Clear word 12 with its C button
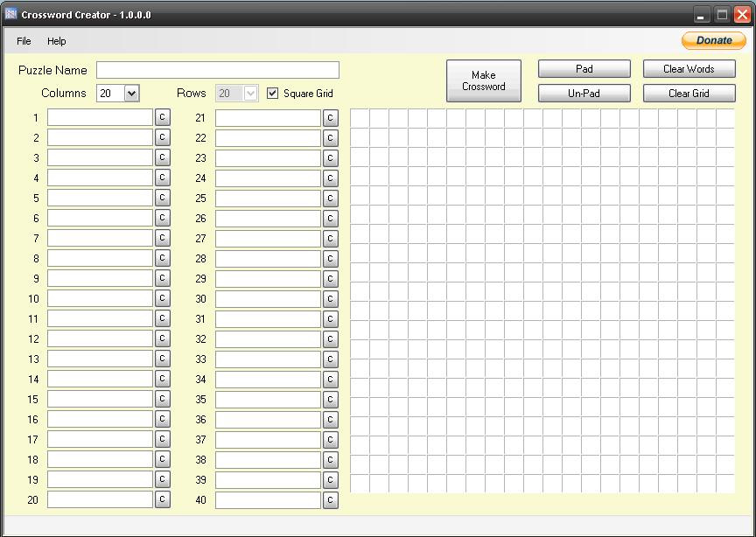The width and height of the screenshot is (756, 537). (163, 338)
